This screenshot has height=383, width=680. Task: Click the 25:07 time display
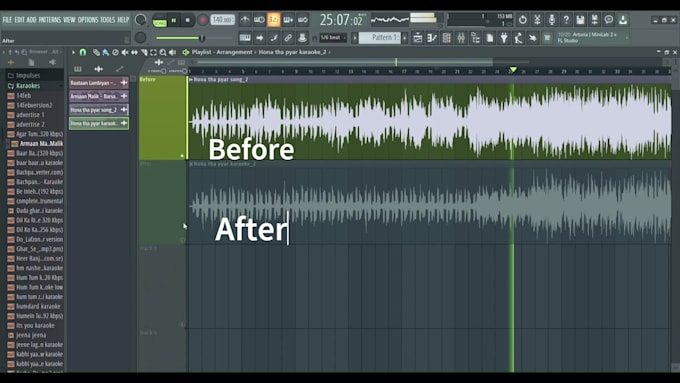(x=341, y=20)
